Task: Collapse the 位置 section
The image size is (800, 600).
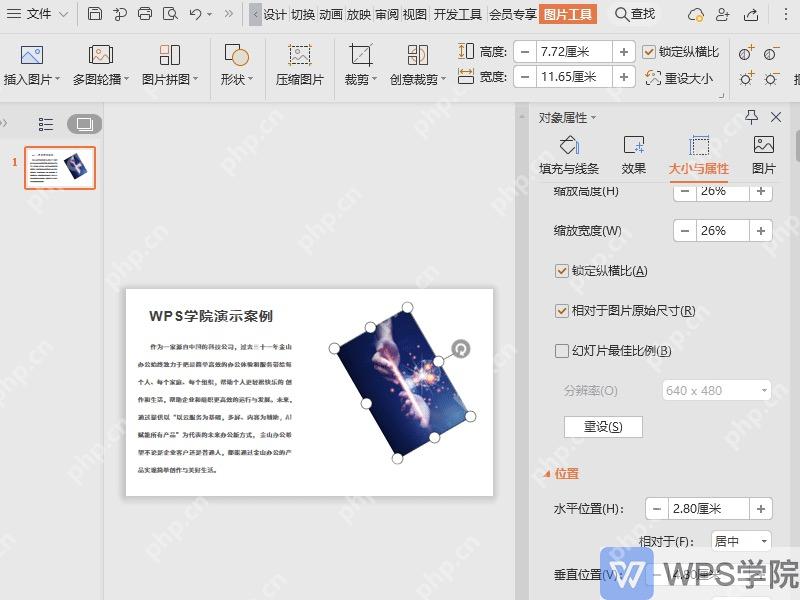Action: point(547,474)
